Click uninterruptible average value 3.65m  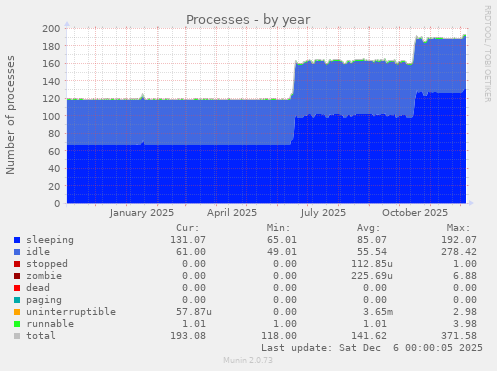(x=378, y=312)
